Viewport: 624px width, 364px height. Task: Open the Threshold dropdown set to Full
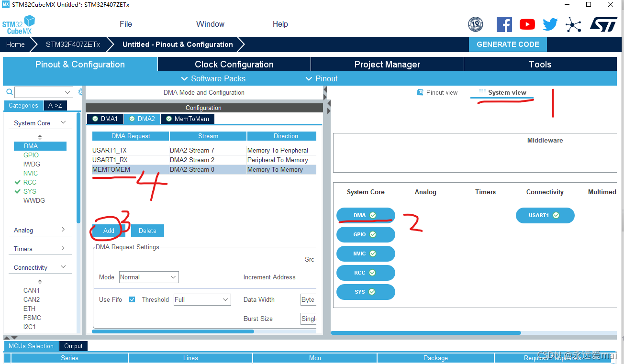click(x=202, y=299)
